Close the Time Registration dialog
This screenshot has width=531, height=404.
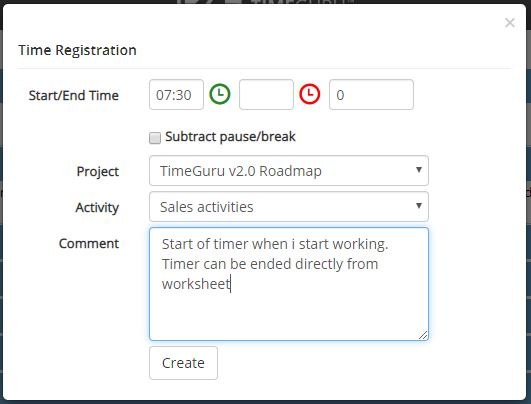pos(510,23)
